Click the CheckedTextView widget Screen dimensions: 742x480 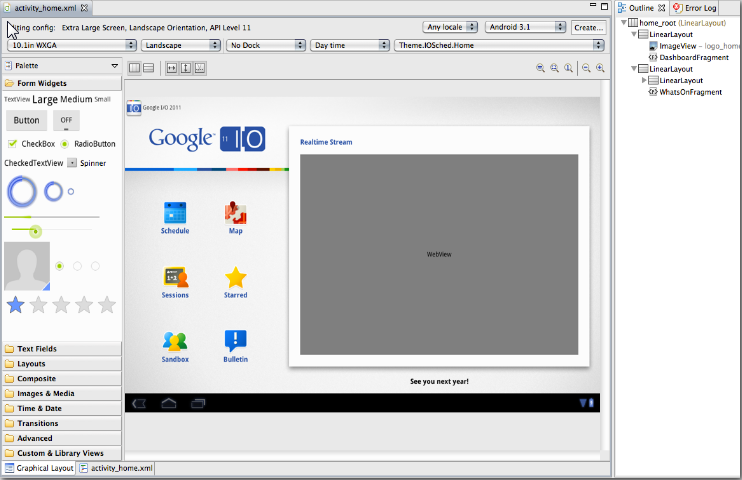click(34, 163)
